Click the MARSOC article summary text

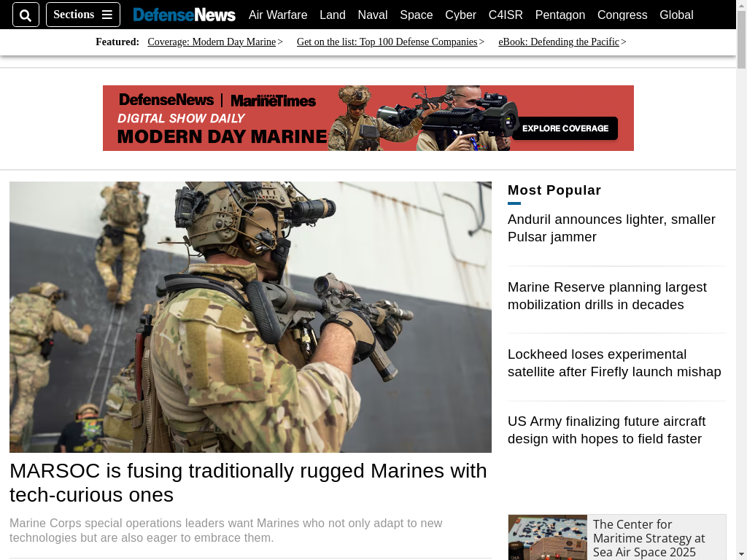point(226,530)
